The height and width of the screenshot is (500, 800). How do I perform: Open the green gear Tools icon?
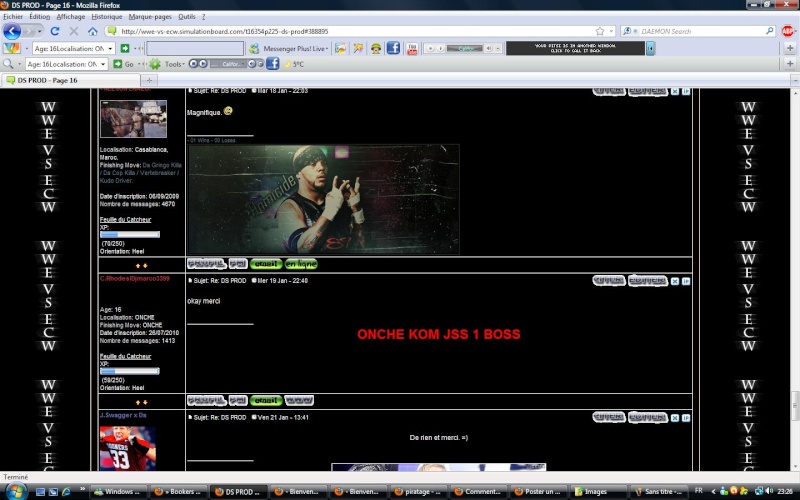[155, 64]
